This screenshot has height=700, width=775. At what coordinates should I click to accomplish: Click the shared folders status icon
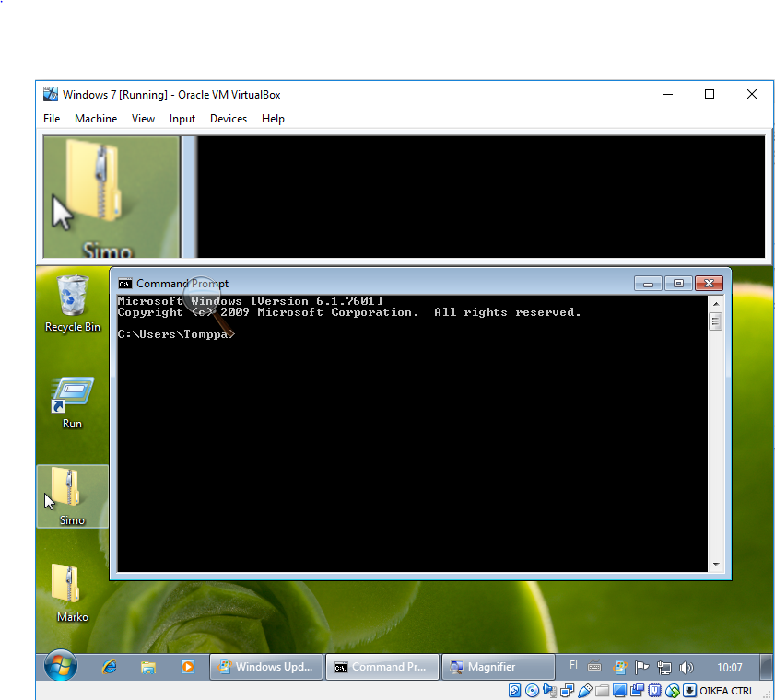click(x=602, y=691)
